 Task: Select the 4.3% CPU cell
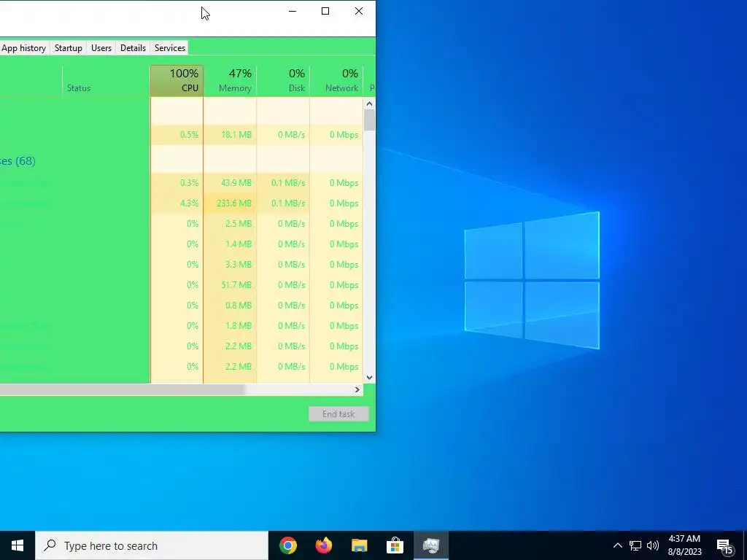(177, 203)
